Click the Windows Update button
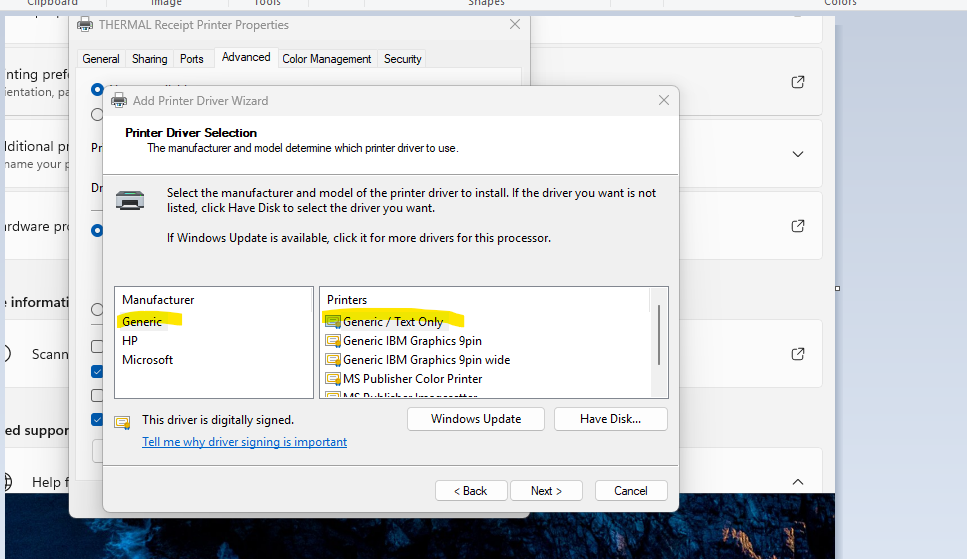This screenshot has height=559, width=967. click(475, 419)
